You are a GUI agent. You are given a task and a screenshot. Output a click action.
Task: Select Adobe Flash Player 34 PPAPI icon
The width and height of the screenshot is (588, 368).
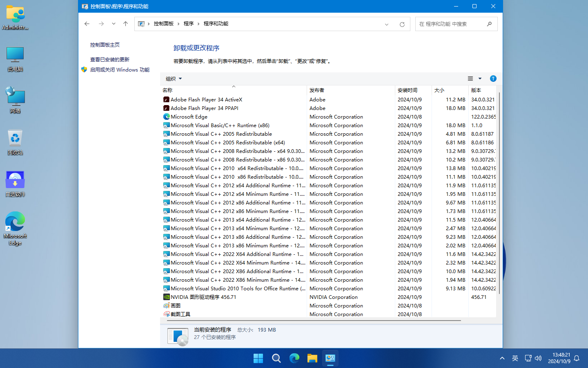coord(166,108)
